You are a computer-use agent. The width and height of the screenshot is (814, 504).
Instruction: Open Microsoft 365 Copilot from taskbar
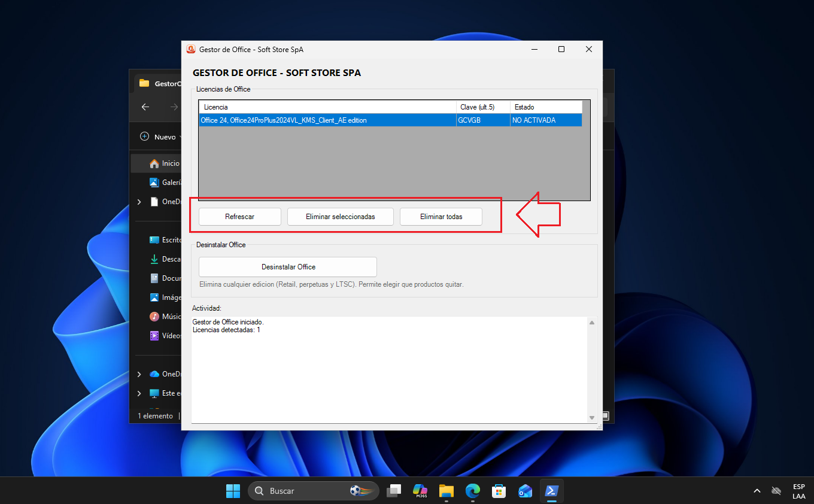pyautogui.click(x=420, y=491)
